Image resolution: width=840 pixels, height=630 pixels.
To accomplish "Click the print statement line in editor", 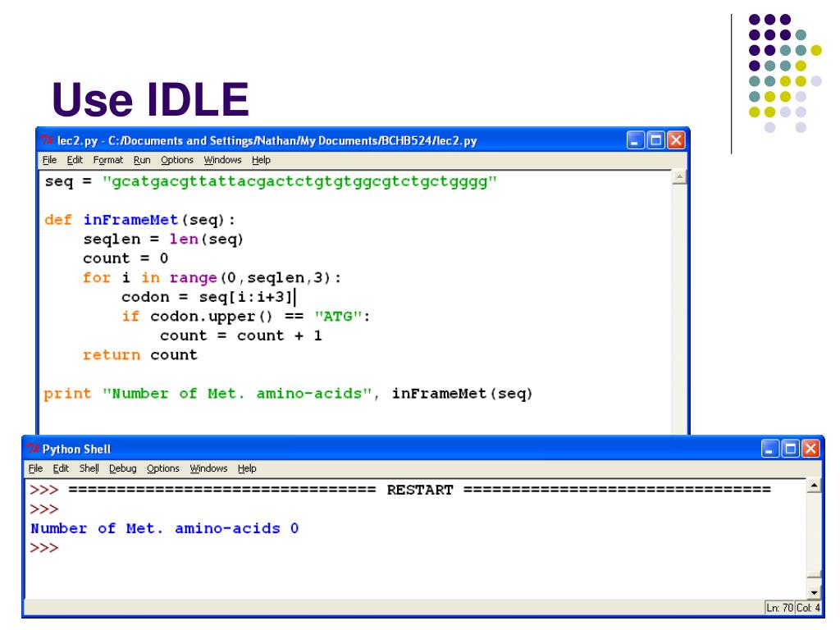I will (x=288, y=394).
